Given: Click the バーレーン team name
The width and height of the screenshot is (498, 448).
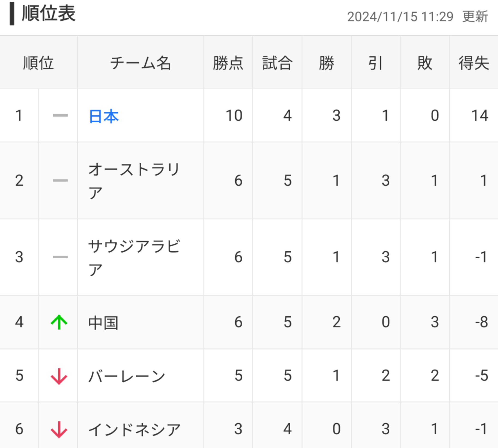Looking at the screenshot, I should click(x=127, y=376).
